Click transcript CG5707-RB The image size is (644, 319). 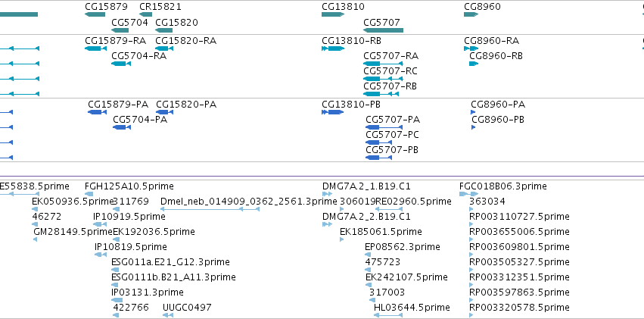coord(381,94)
